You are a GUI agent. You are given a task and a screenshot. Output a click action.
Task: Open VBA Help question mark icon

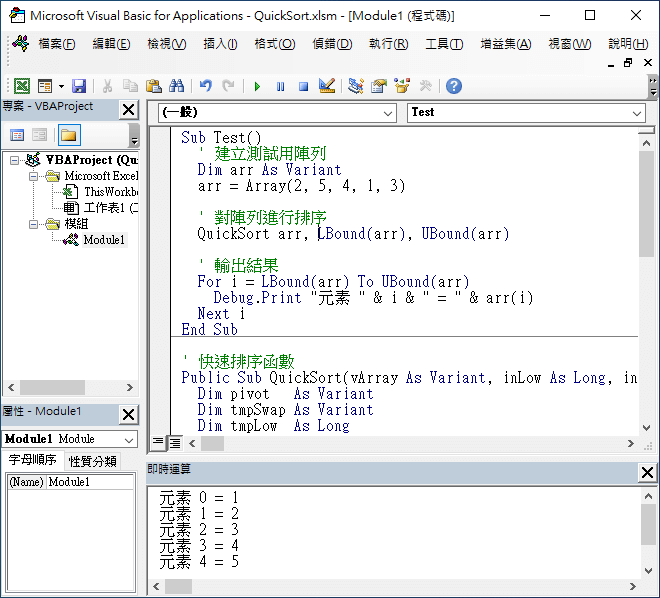click(x=454, y=86)
